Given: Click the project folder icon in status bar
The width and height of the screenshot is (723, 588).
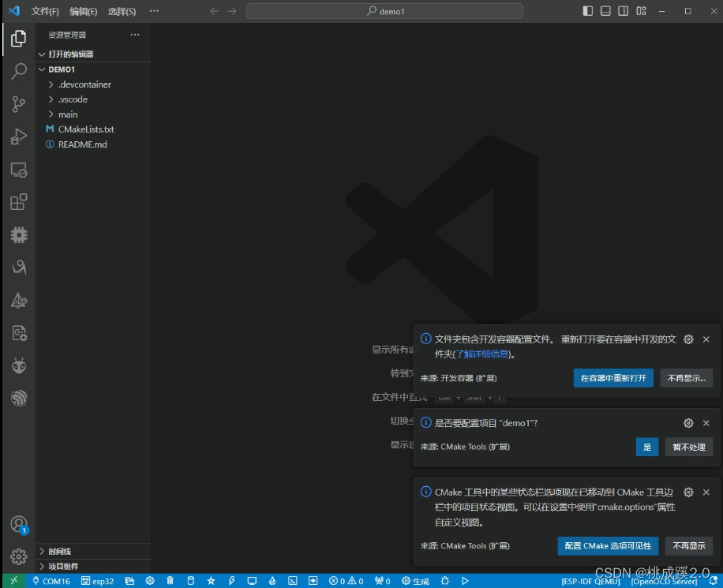Looking at the screenshot, I should click(x=129, y=581).
